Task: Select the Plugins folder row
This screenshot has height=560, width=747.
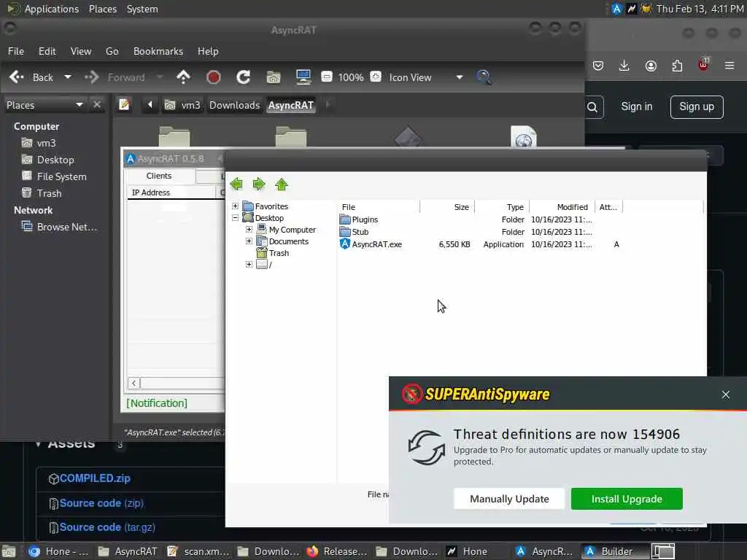Action: [x=480, y=219]
